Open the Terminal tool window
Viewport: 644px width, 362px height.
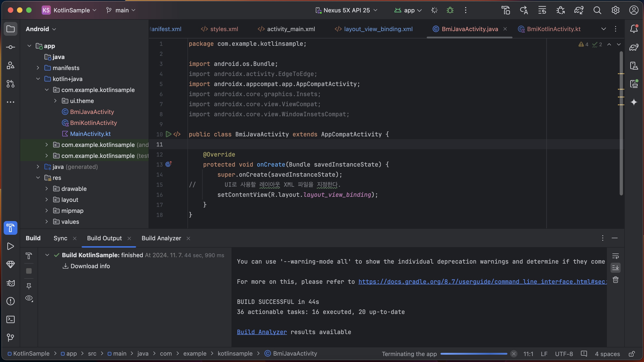point(11,319)
